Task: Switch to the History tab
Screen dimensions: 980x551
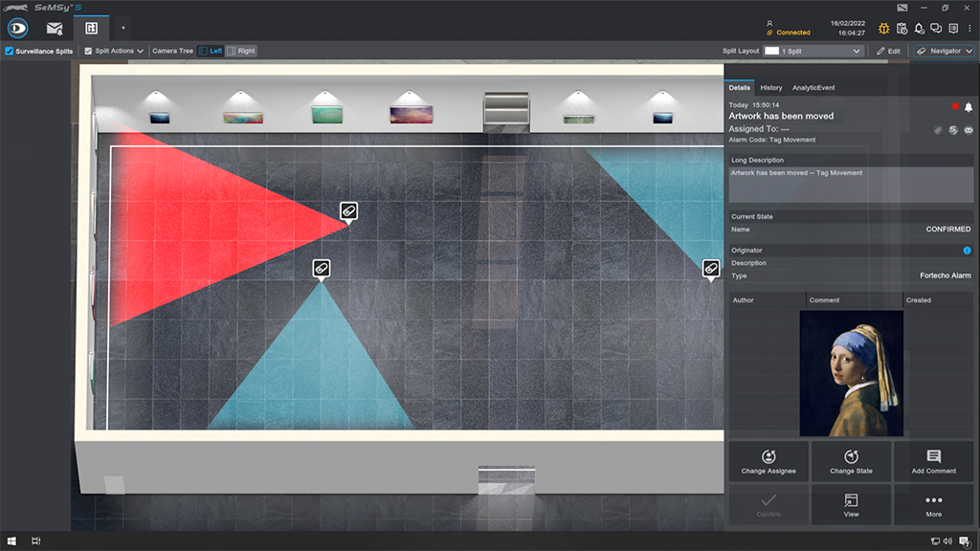Action: (x=770, y=87)
